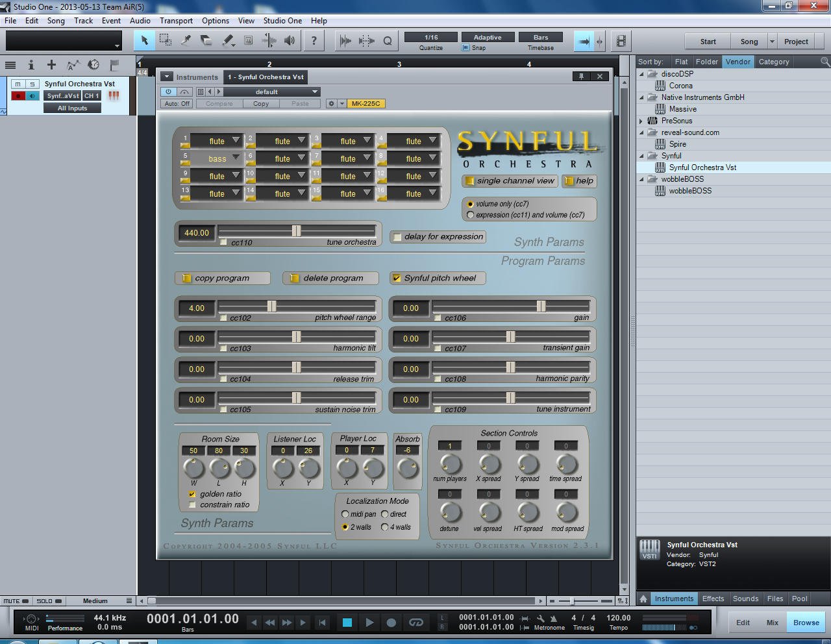Pick the Split (eyedropper-like) tool

(186, 41)
